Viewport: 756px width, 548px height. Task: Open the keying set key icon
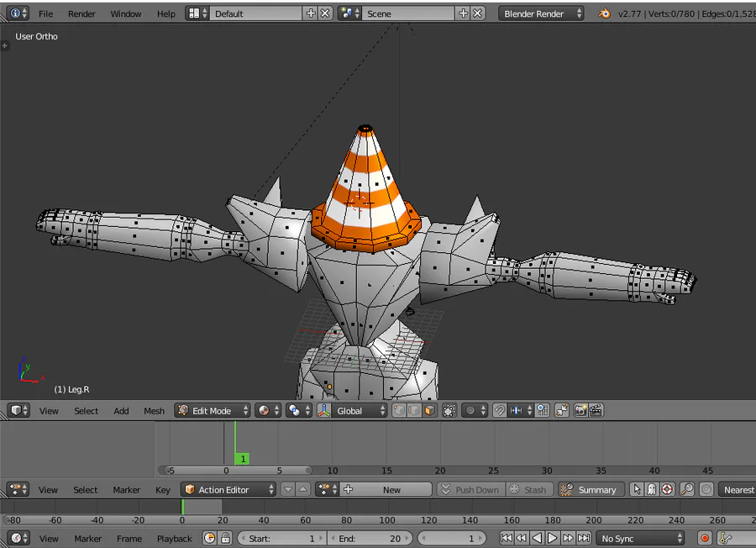pyautogui.click(x=725, y=539)
